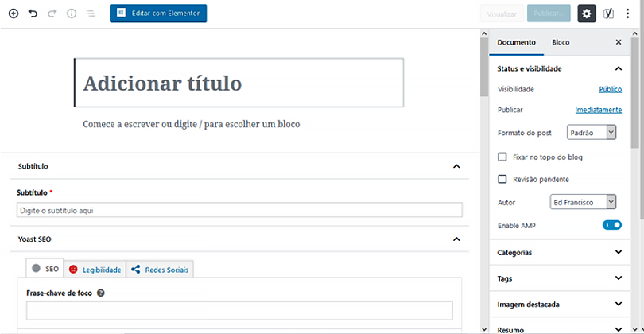Viewport: 644px width, 334px height.
Task: Click the Publicar button
Action: pos(549,14)
